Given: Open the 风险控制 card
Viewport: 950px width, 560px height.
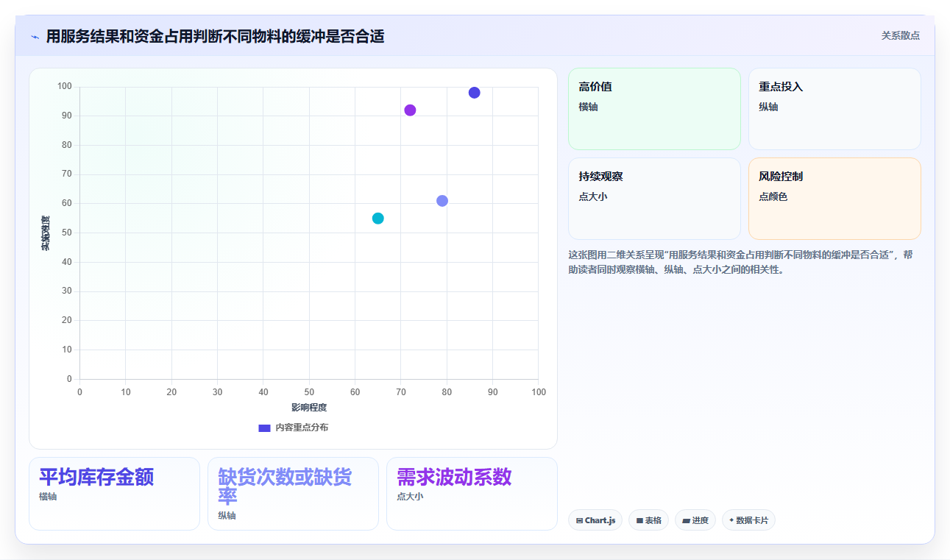Looking at the screenshot, I should tap(834, 199).
